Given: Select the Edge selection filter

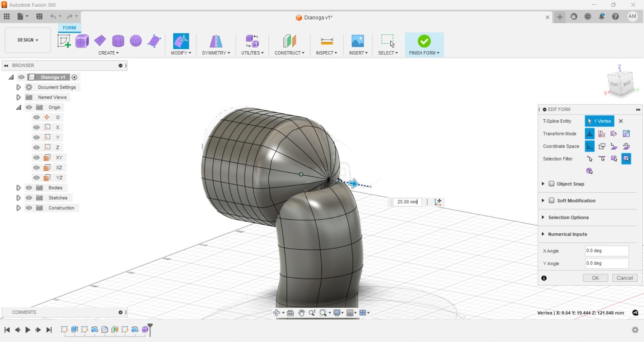Looking at the screenshot, I should [x=602, y=159].
